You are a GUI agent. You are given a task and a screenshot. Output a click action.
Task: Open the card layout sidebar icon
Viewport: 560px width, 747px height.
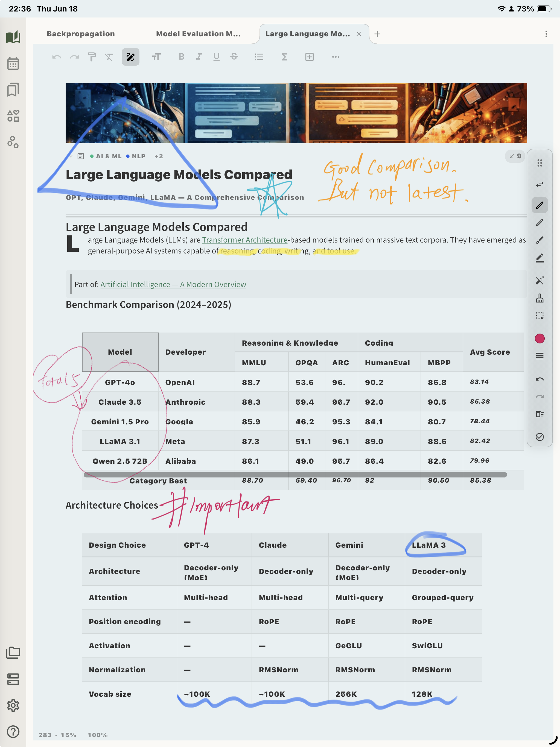click(x=13, y=679)
